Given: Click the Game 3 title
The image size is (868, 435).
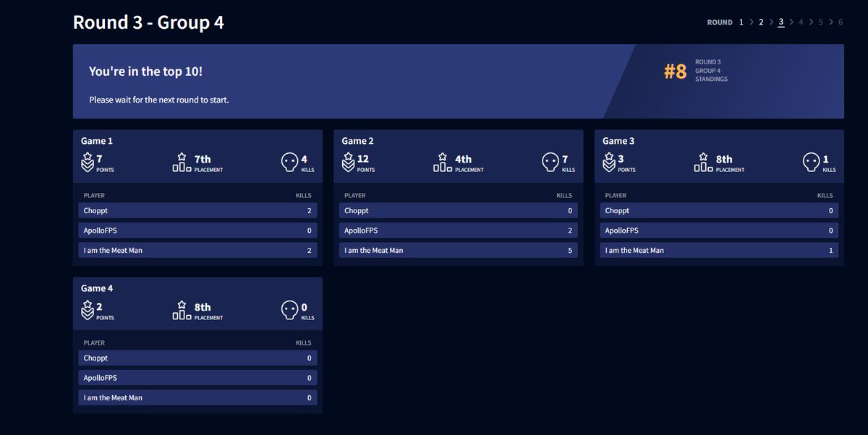Looking at the screenshot, I should 618,141.
